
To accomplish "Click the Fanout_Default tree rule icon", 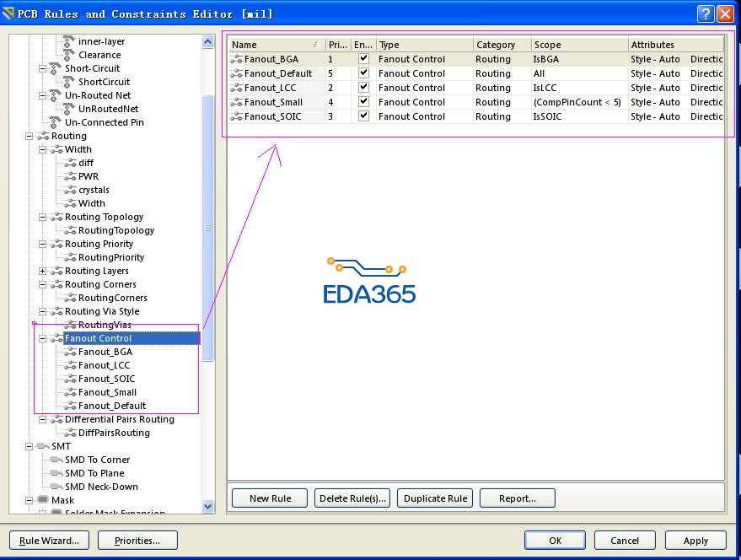I will click(70, 406).
